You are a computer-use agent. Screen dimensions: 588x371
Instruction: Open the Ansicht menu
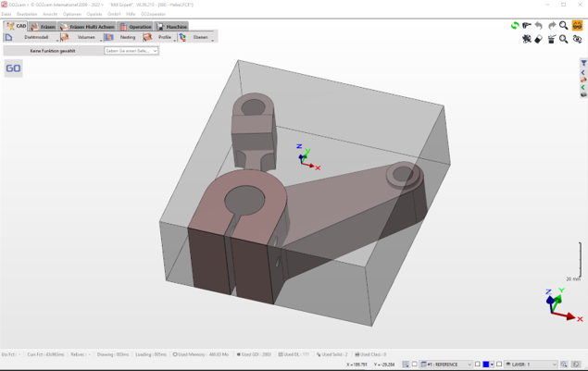50,14
